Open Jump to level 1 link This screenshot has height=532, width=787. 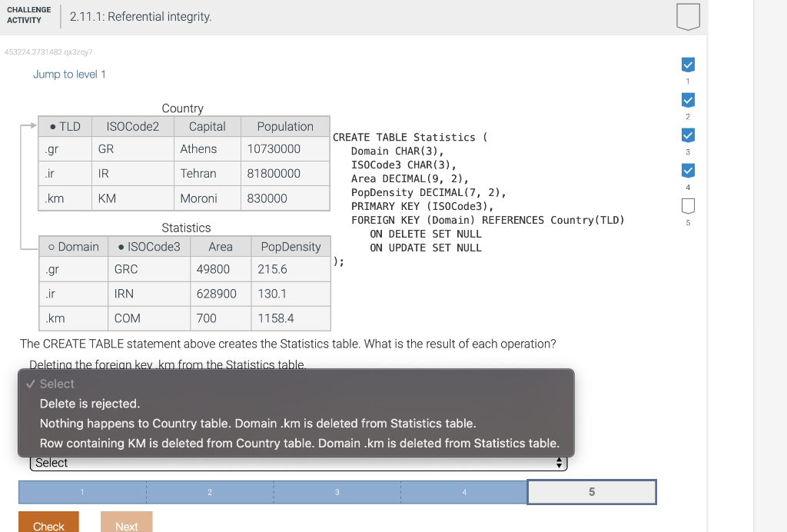pos(69,75)
